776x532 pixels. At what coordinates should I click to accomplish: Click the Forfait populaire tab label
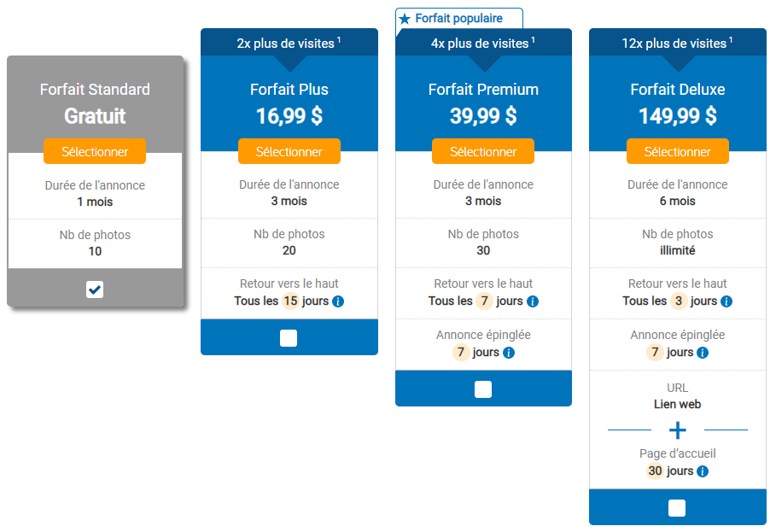458,19
